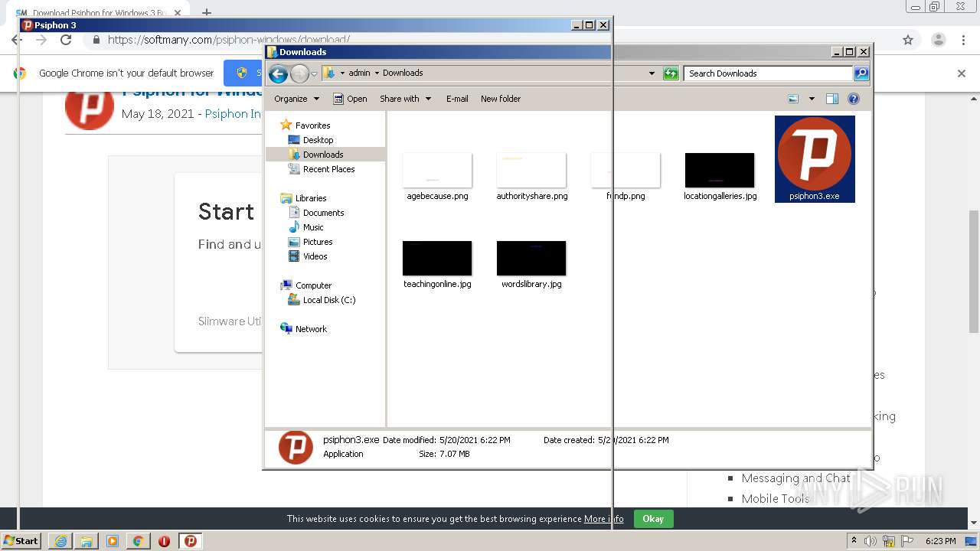Open the Windows Start menu
Viewport: 980px width, 551px height.
[x=21, y=540]
